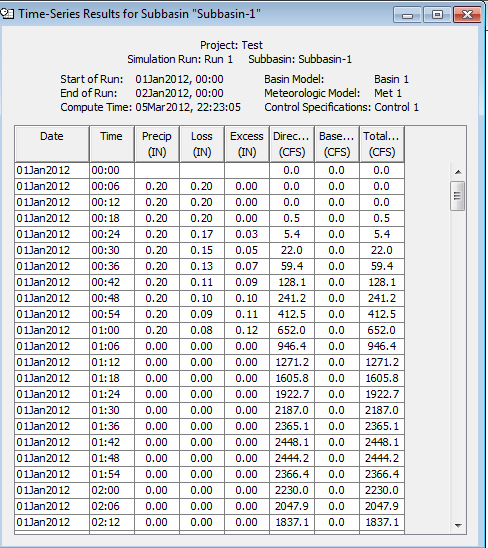Click the Baseflow (CFS) column header
488x548 pixels.
[337, 144]
